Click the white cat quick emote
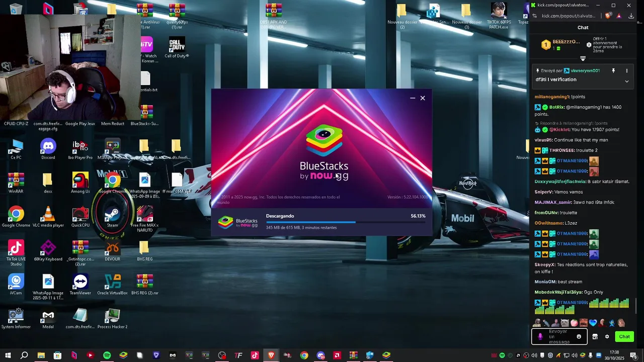644x362 pixels. click(x=565, y=323)
